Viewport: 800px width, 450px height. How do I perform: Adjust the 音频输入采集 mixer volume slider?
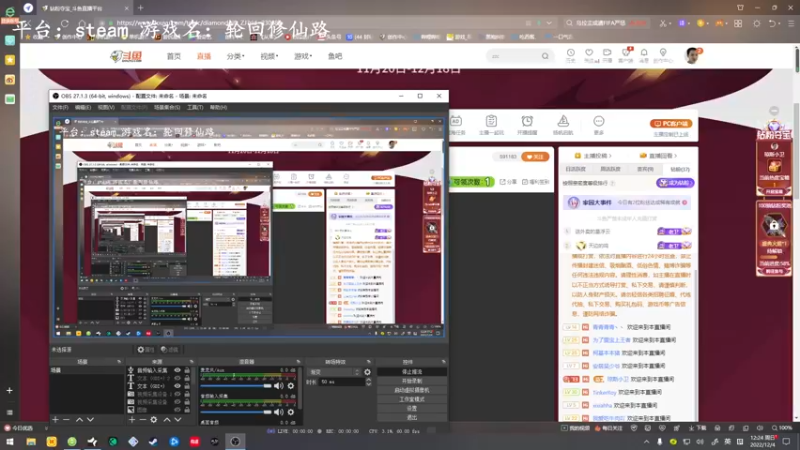pos(236,412)
